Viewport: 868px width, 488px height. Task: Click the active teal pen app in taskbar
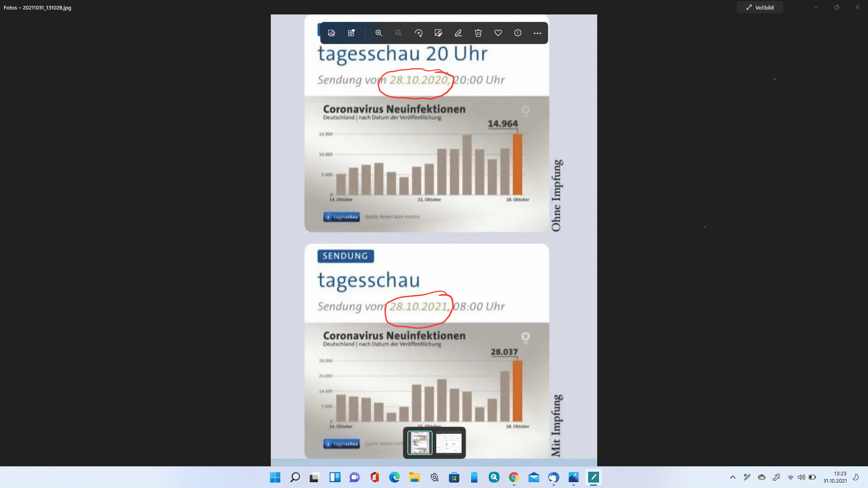coord(594,477)
